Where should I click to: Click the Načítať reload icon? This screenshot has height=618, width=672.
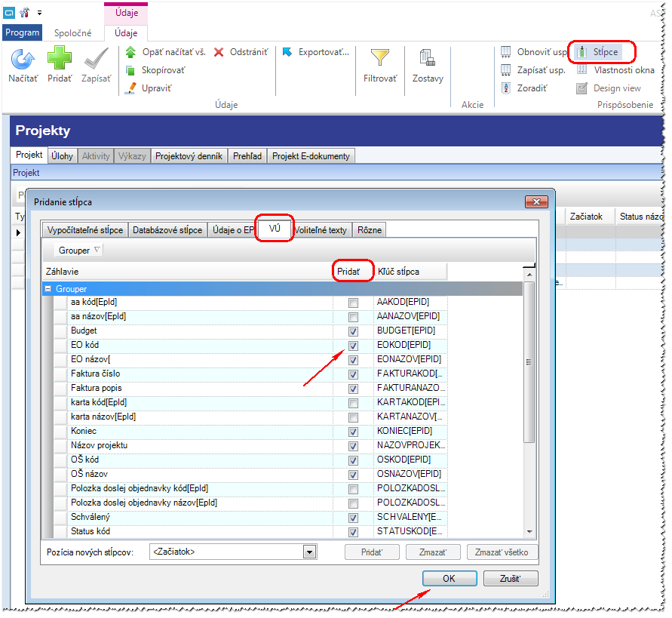(x=23, y=59)
